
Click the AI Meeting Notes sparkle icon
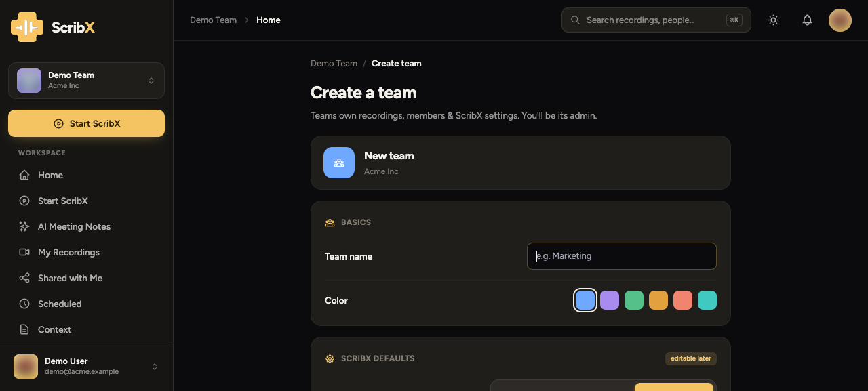[24, 226]
